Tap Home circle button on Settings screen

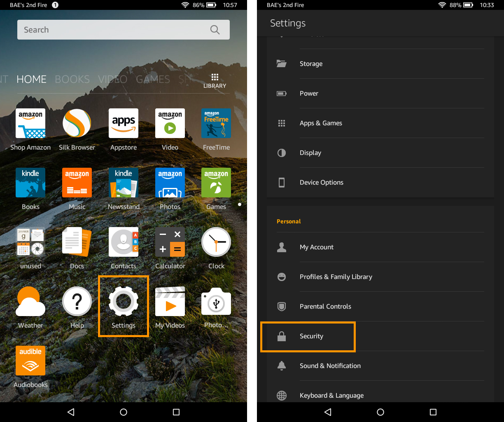(x=380, y=412)
